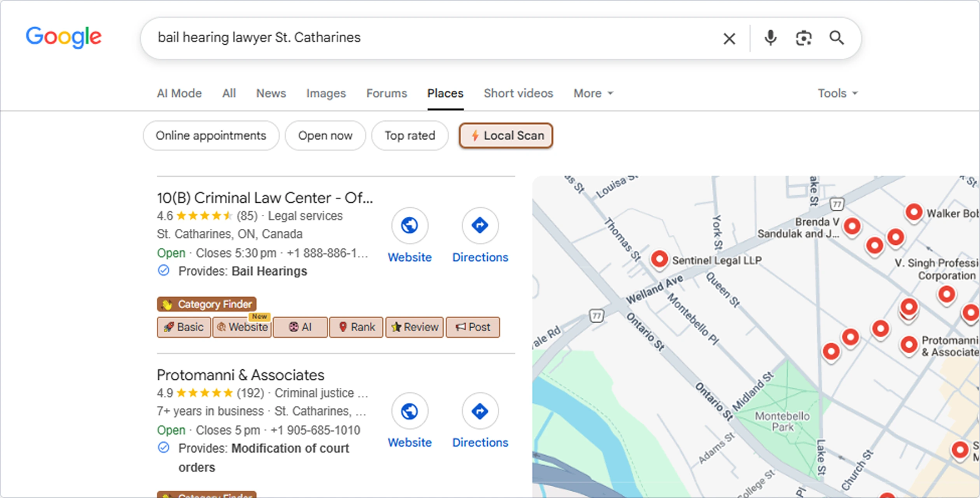Open Directions arrow icon for 10(B) Criminal Law Center

[480, 225]
